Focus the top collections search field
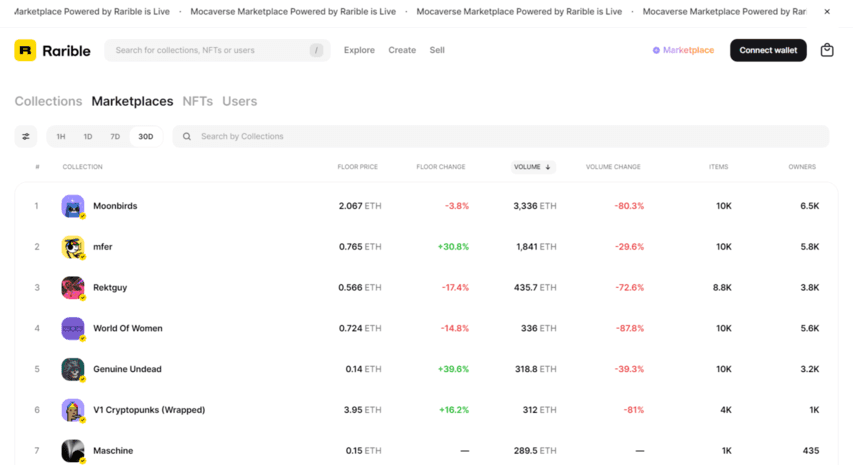Screen dimensions: 853x465 pyautogui.click(x=217, y=50)
